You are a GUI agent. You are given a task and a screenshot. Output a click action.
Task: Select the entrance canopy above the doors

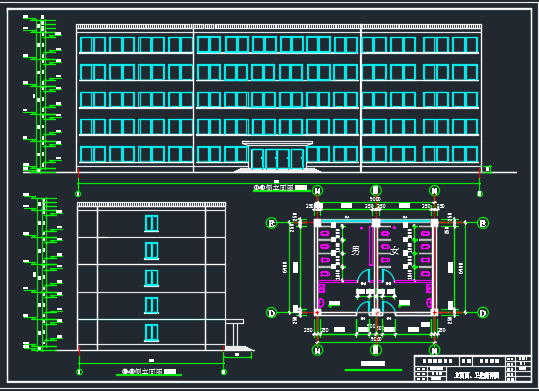click(x=277, y=143)
